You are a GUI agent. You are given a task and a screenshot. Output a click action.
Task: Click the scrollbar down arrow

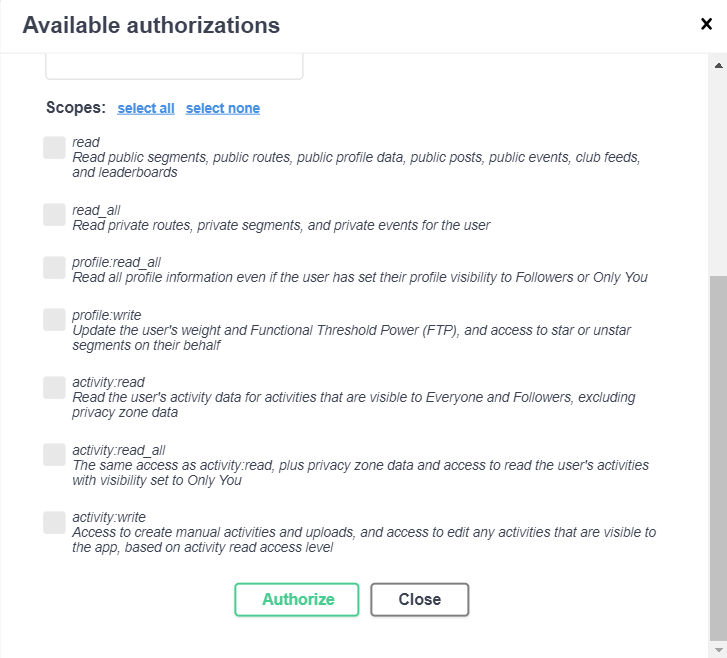click(718, 649)
